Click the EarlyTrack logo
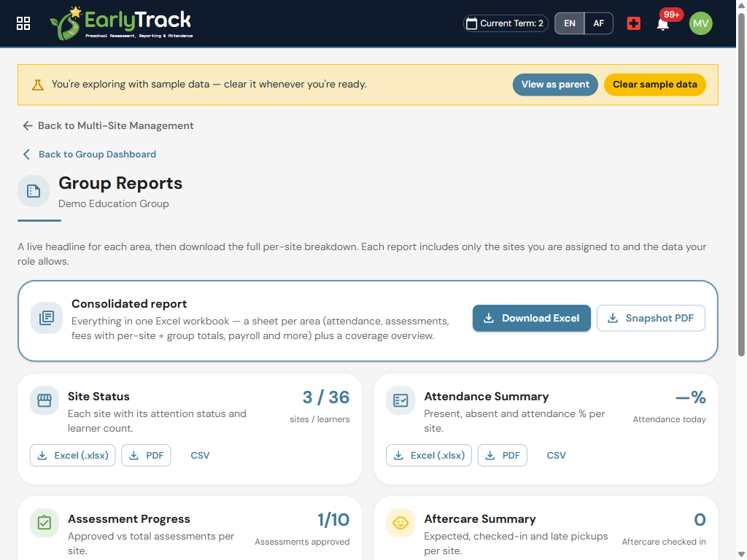This screenshot has width=747, height=560. [x=122, y=23]
